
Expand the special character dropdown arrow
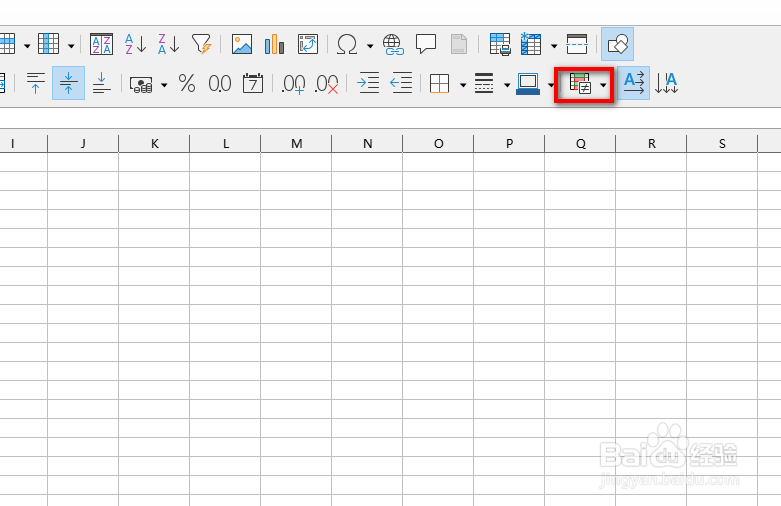click(x=370, y=46)
